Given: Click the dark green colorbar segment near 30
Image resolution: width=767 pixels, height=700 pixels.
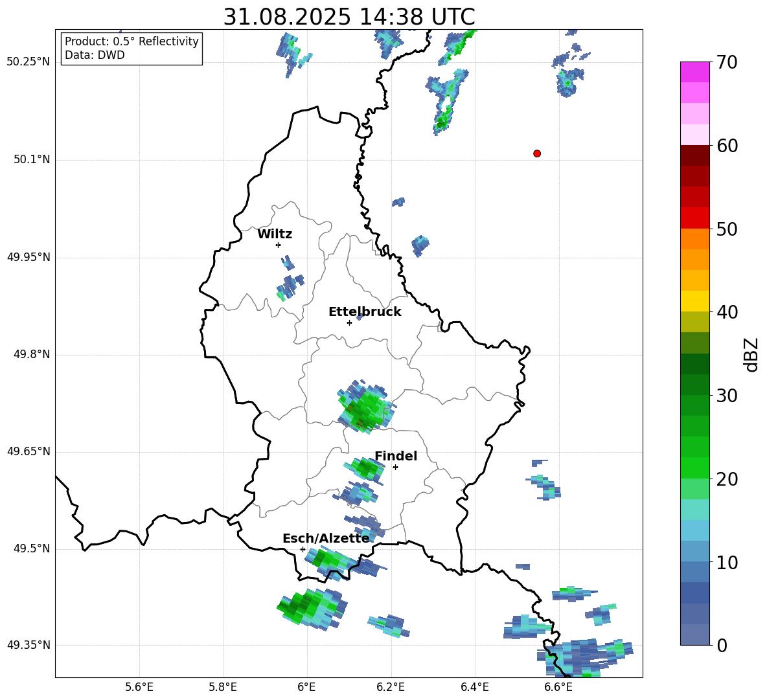Looking at the screenshot, I should pos(695,385).
